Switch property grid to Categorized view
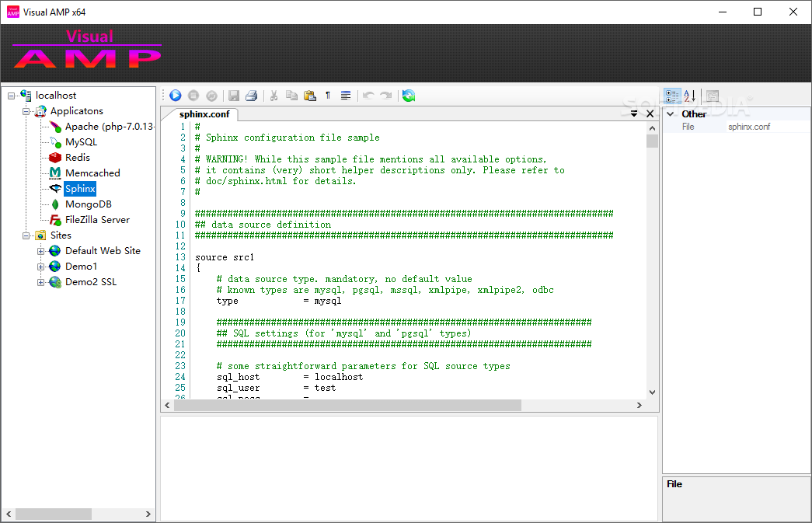The height and width of the screenshot is (523, 812). point(672,96)
